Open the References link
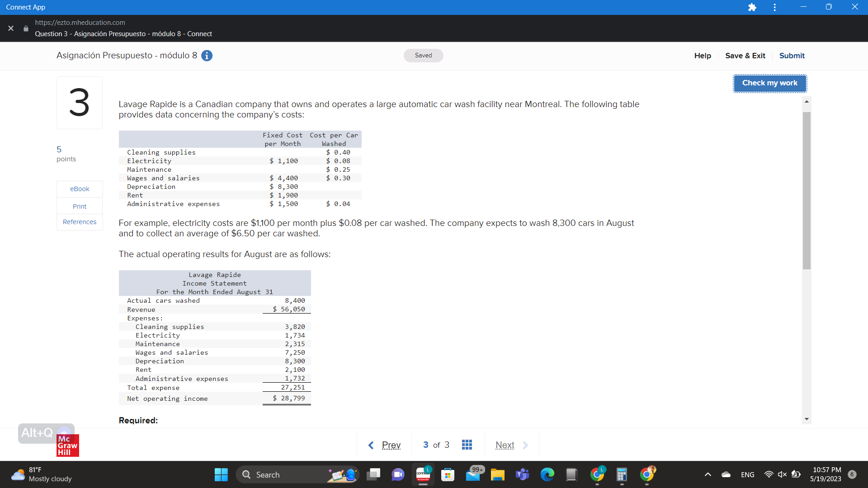Screen dimensions: 868x488 80,222
